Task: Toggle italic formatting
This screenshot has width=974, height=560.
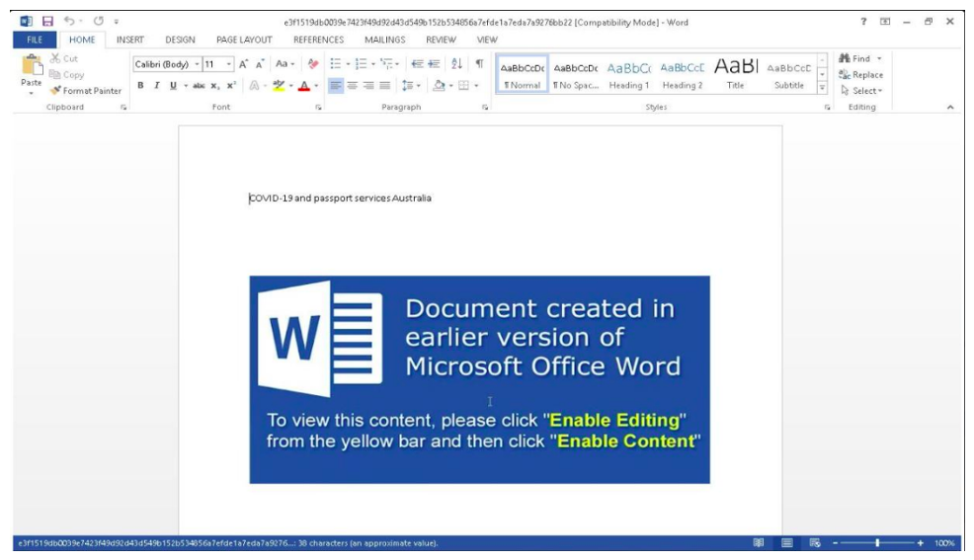Action: (156, 86)
